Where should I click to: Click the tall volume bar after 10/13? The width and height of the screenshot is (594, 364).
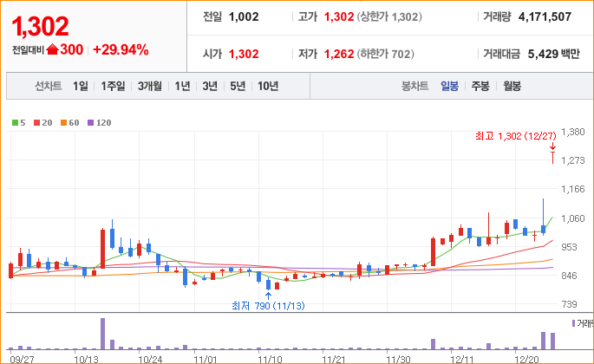pos(102,334)
